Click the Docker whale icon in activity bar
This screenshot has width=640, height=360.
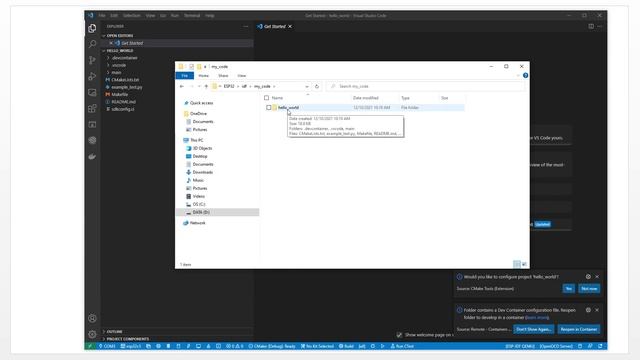tap(92, 156)
